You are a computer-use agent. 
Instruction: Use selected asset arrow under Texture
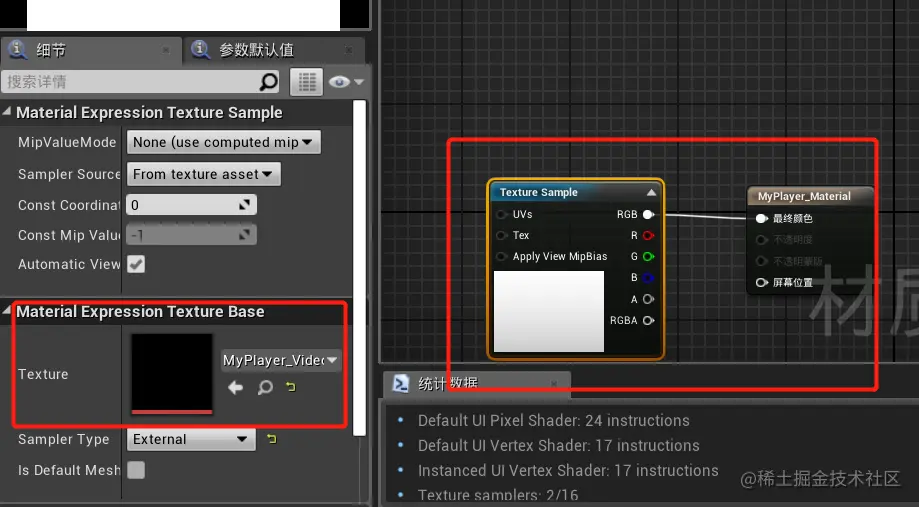point(236,387)
